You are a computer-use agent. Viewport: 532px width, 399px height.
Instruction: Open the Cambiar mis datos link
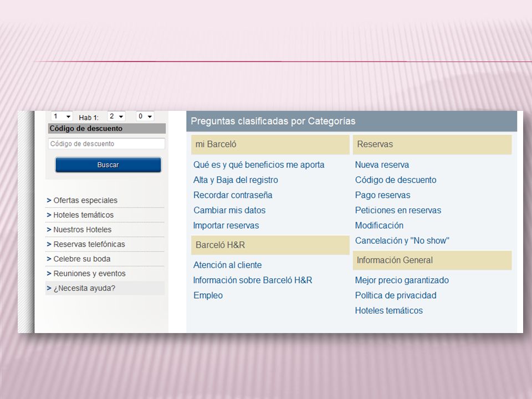(229, 210)
